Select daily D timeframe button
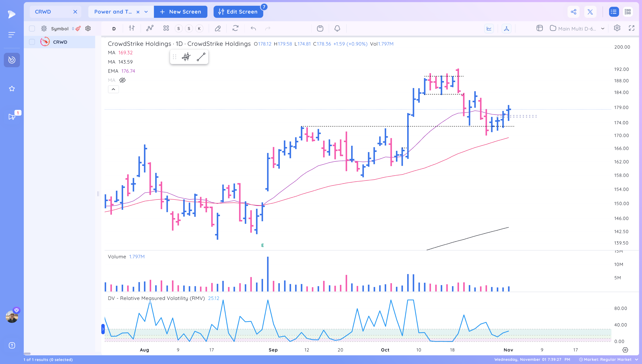The image size is (642, 364). coord(114,29)
